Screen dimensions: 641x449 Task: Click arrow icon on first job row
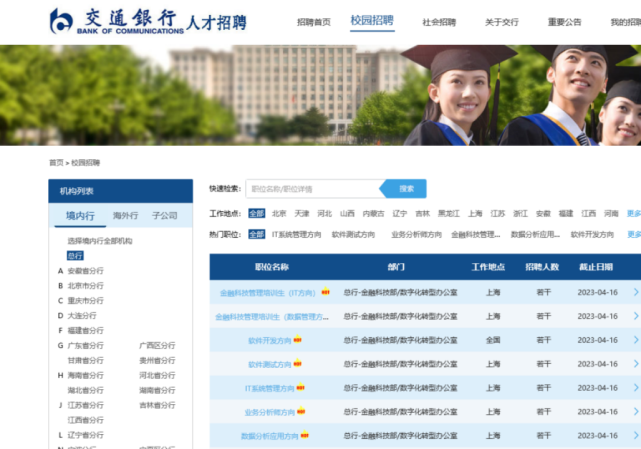pos(635,292)
